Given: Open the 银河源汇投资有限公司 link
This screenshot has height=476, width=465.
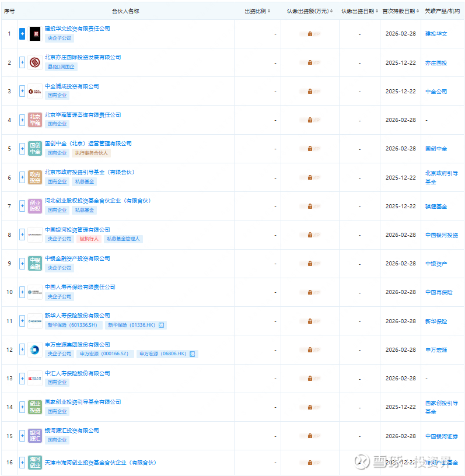Looking at the screenshot, I should [x=72, y=430].
